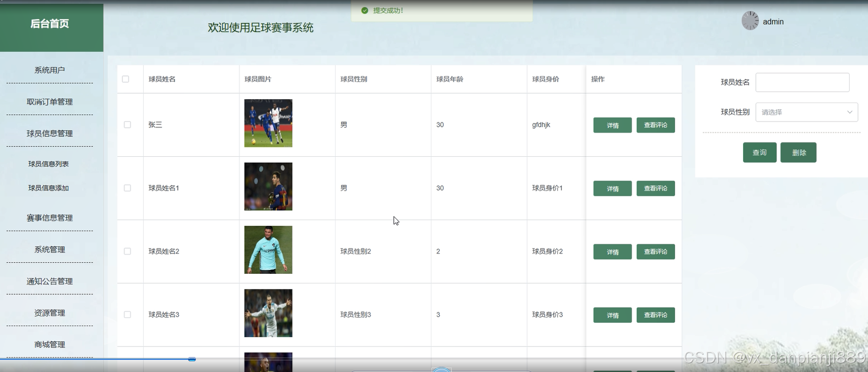Expand the 赛事信息管理 menu
This screenshot has width=868, height=372.
coord(50,218)
